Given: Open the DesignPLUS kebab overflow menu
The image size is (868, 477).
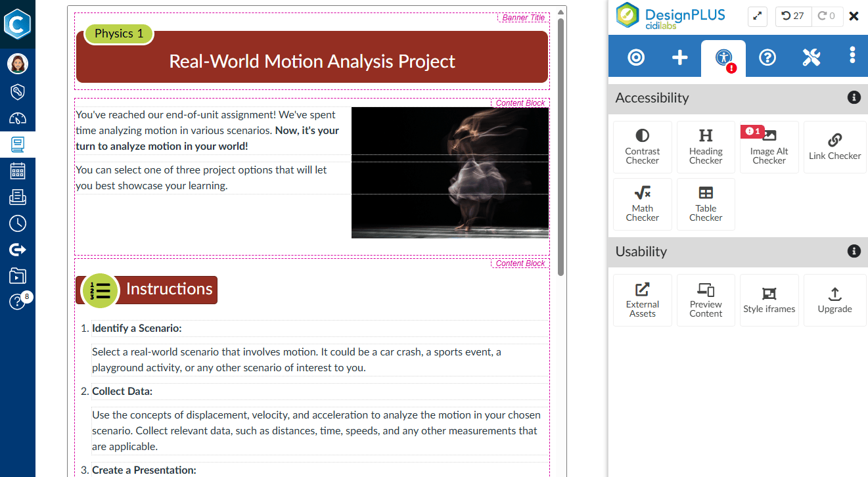Looking at the screenshot, I should coord(852,57).
